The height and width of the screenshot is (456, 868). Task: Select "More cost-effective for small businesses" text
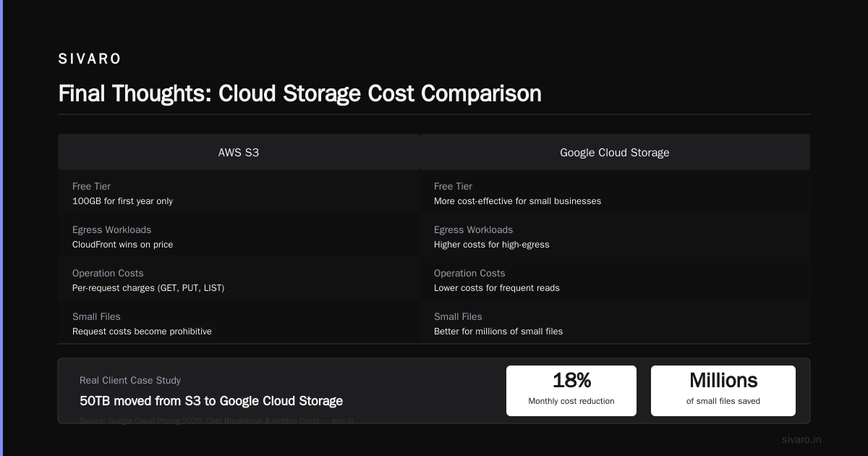tap(517, 201)
